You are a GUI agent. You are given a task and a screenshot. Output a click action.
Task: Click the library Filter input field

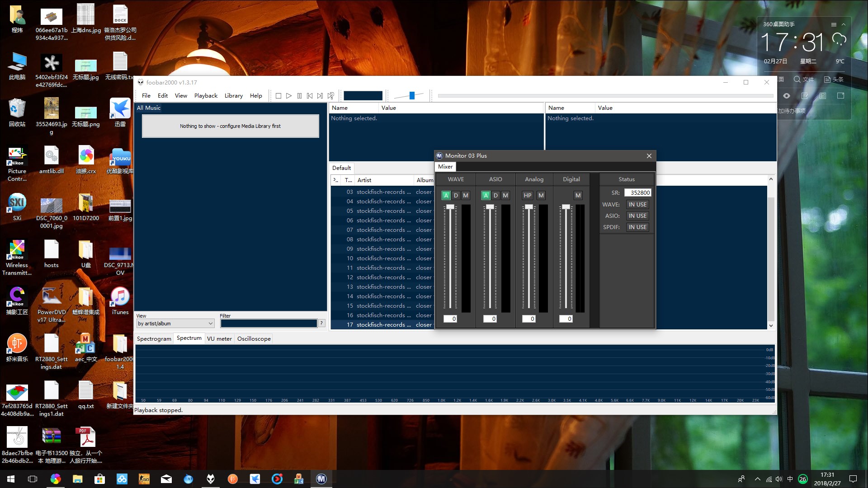pyautogui.click(x=269, y=324)
